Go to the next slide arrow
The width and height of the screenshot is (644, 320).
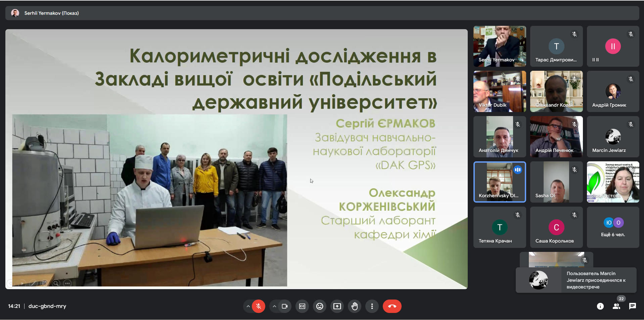pyautogui.click(x=22, y=283)
